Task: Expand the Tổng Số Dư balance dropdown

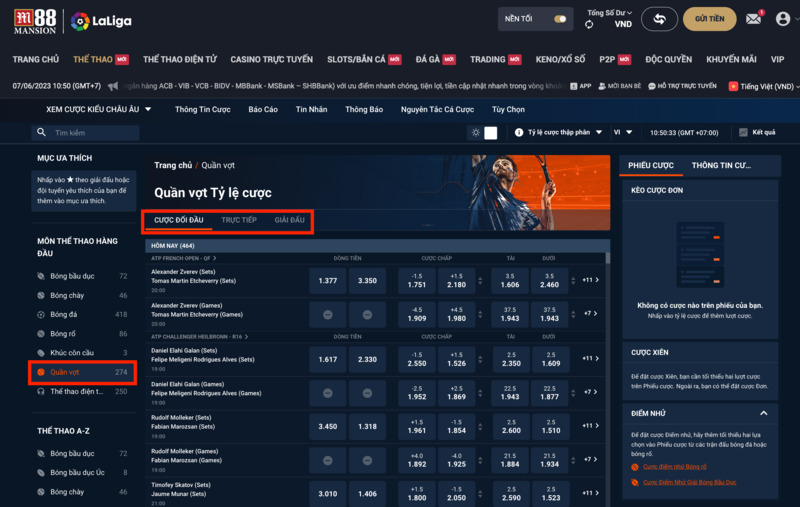Action: pyautogui.click(x=609, y=13)
